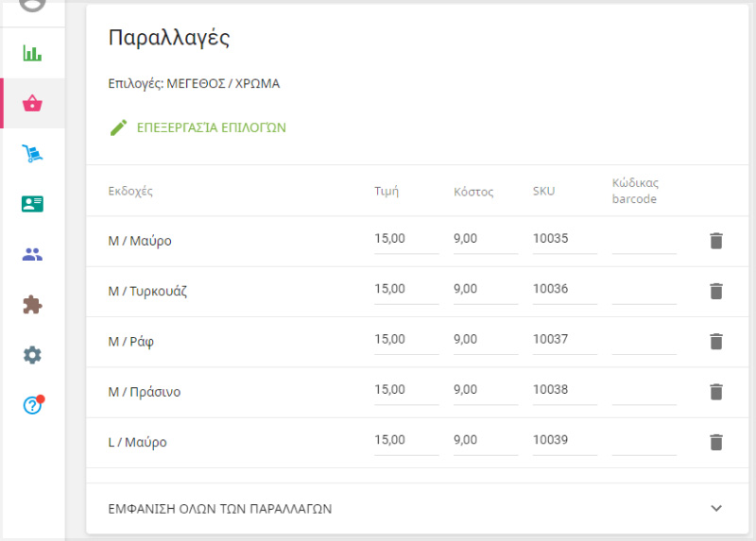Select the M / Μαύρο variant name
The height and width of the screenshot is (541, 756).
pyautogui.click(x=139, y=241)
